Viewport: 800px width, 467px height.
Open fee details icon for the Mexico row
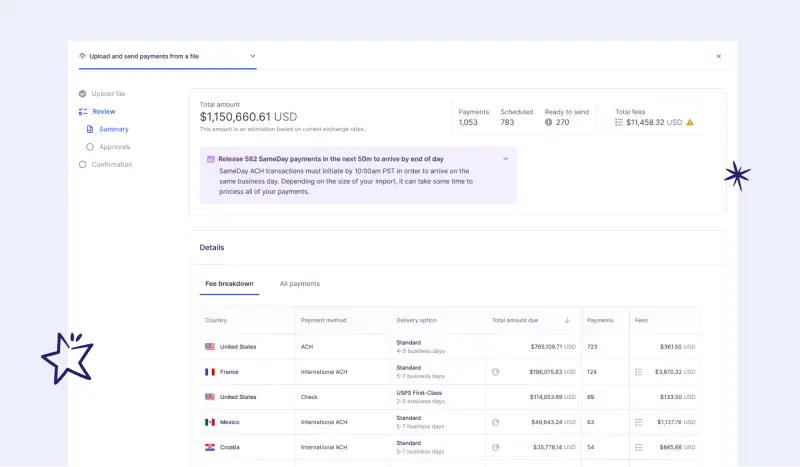coord(639,422)
